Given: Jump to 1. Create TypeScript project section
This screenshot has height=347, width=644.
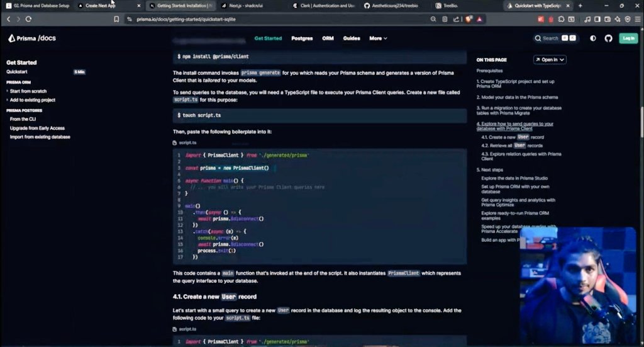Looking at the screenshot, I should 516,84.
